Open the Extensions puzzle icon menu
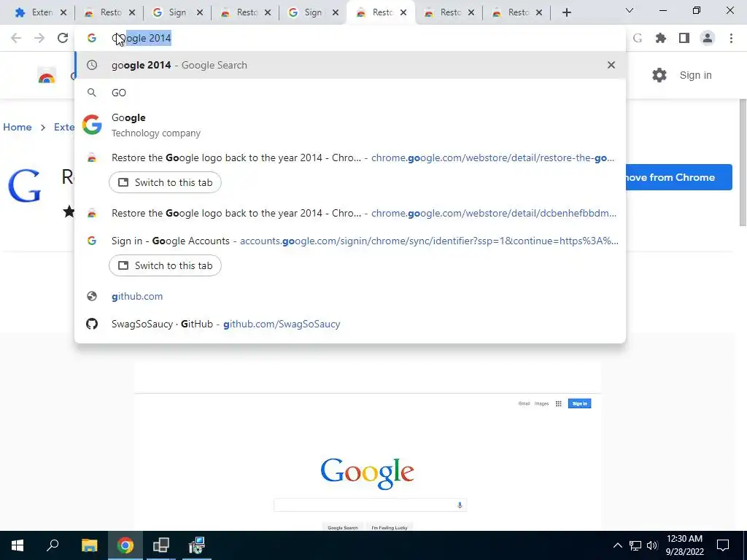Screen dimensions: 747x560 coord(661,38)
